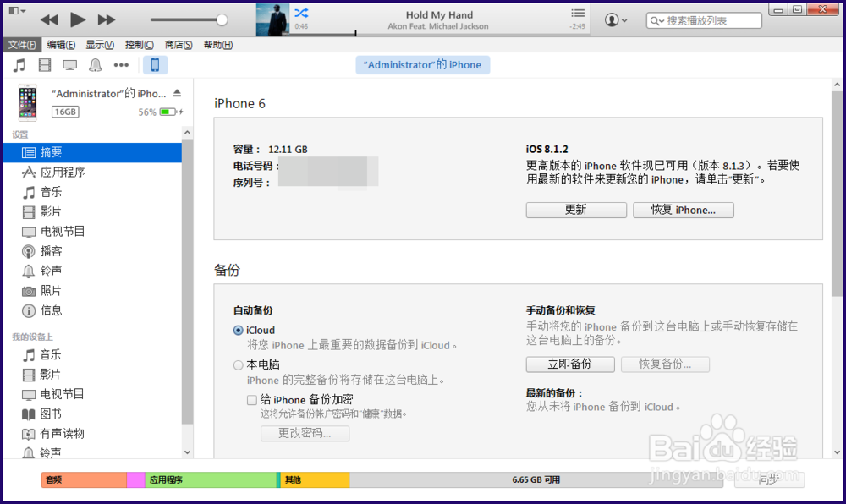This screenshot has width=846, height=504.
Task: Open the 控制(C) menu
Action: click(140, 45)
